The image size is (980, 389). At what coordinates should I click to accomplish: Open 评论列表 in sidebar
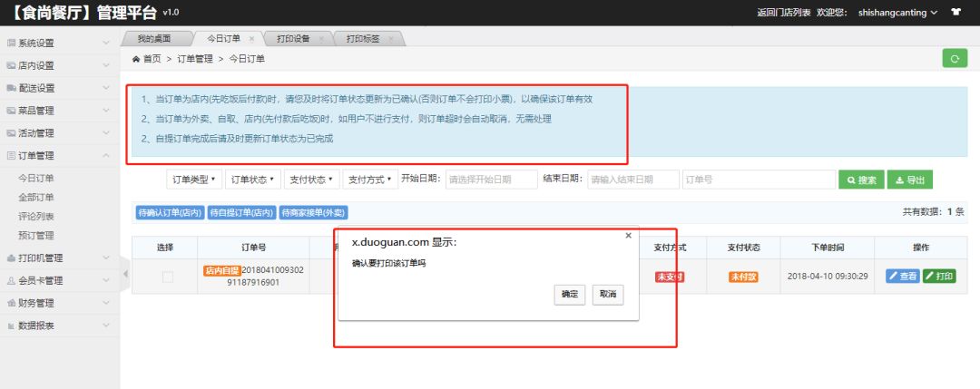(36, 217)
